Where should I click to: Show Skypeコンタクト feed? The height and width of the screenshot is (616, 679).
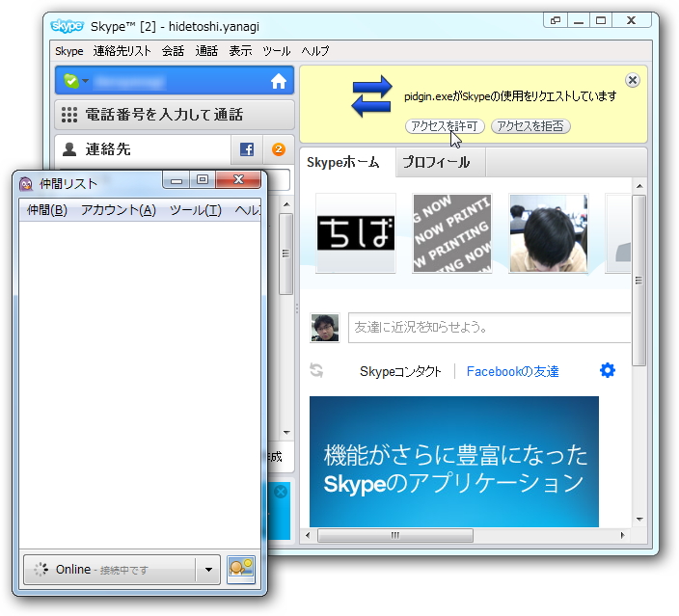(x=400, y=371)
